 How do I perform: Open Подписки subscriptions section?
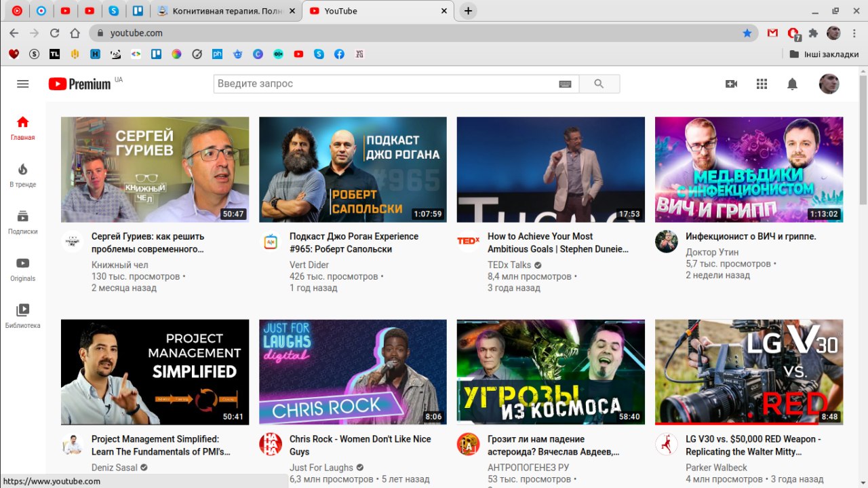point(22,222)
